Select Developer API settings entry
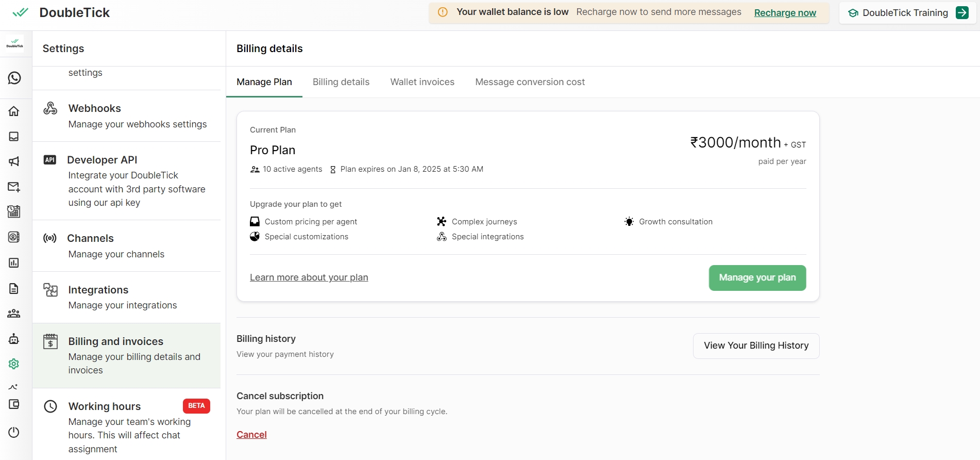This screenshot has width=980, height=460. coord(126,180)
